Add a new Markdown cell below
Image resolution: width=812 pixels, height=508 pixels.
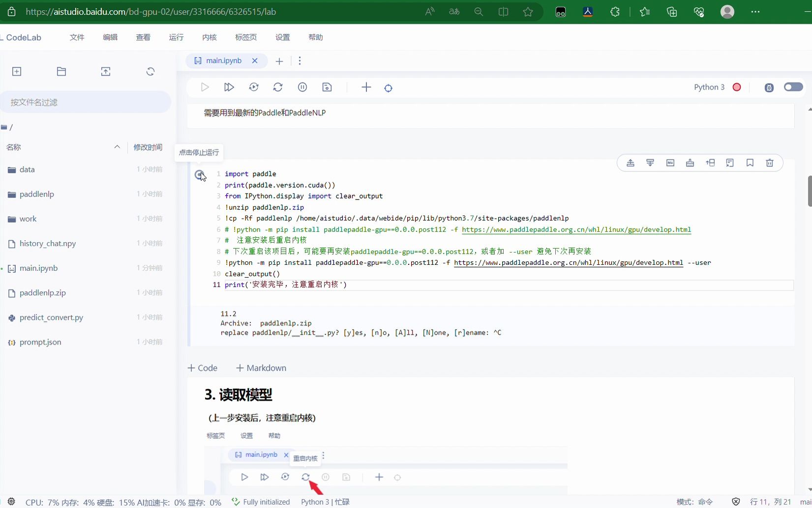pos(261,368)
